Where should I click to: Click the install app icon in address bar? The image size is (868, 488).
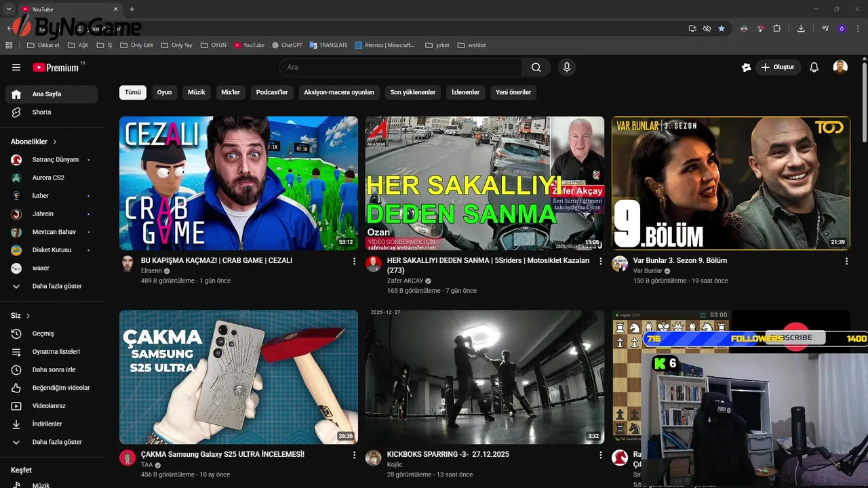pos(692,28)
